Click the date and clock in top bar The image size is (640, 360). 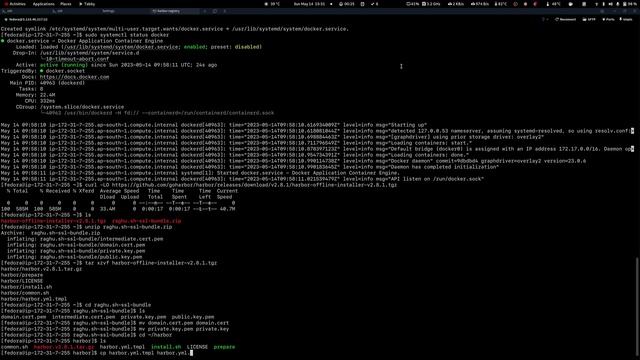pyautogui.click(x=309, y=4)
